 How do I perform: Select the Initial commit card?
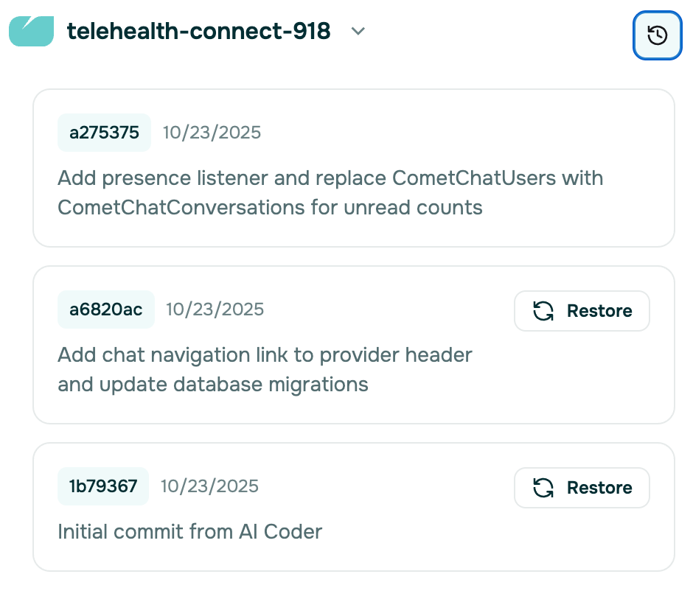[x=354, y=506]
